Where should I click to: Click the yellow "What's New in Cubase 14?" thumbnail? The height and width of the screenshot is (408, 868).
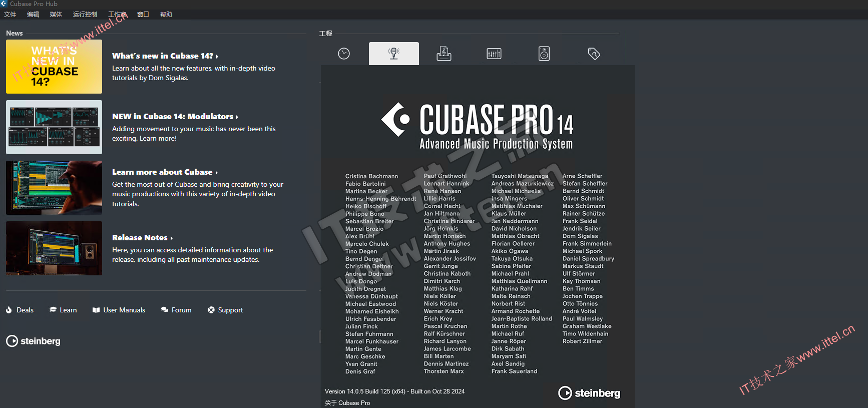coord(54,67)
